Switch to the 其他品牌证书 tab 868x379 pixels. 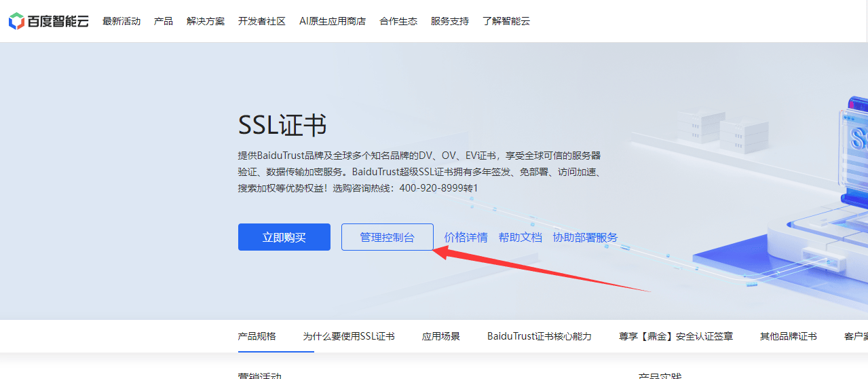pos(789,336)
